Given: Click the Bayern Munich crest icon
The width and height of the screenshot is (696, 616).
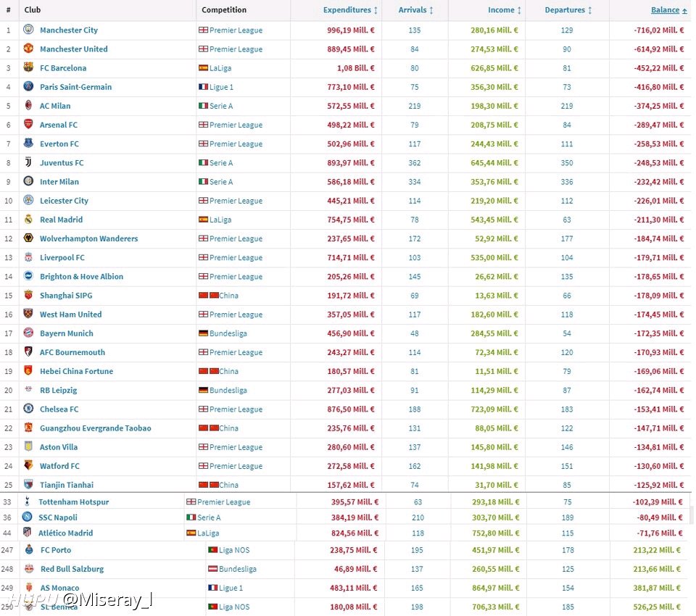Looking at the screenshot, I should pyautogui.click(x=28, y=333).
